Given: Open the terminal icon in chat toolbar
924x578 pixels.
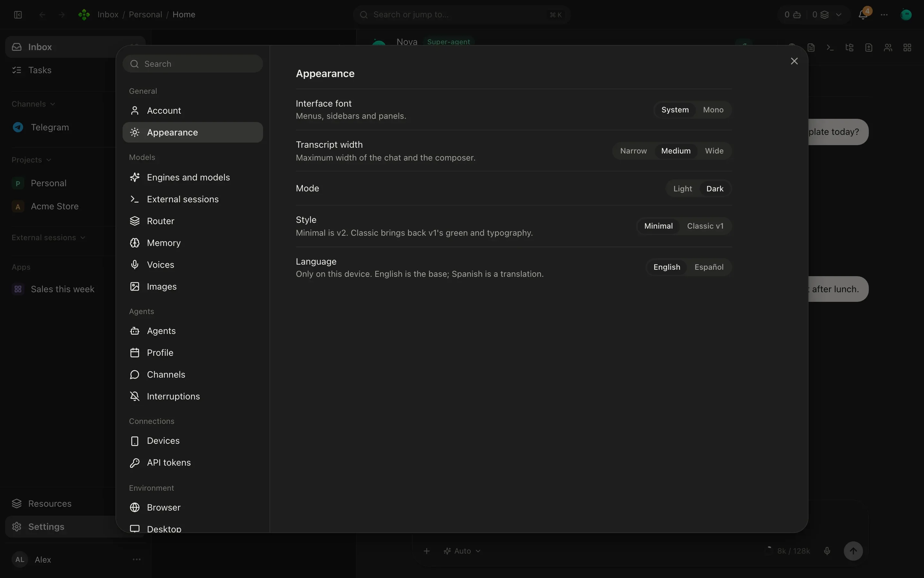Looking at the screenshot, I should coord(830,48).
